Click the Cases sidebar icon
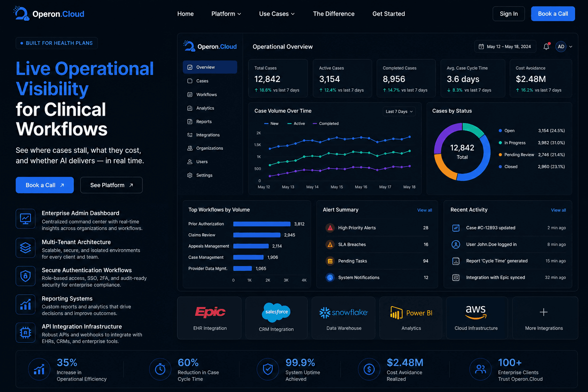This screenshot has height=392, width=588. point(190,81)
